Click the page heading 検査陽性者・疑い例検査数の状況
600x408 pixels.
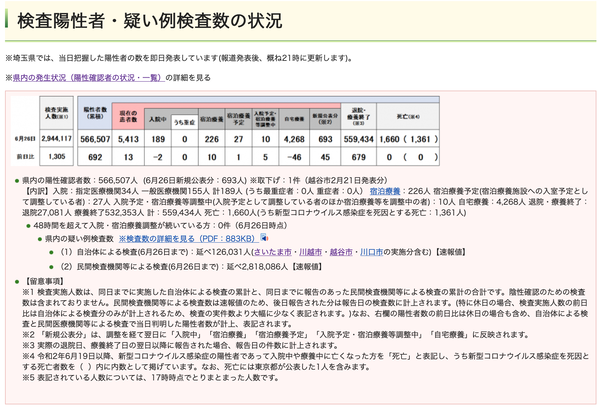150,21
